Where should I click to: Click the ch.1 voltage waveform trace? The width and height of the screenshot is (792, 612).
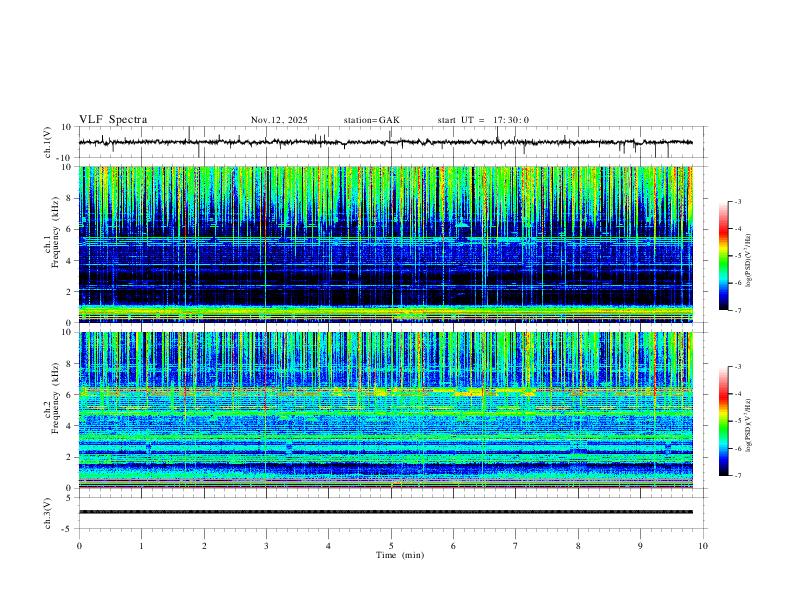click(x=385, y=142)
